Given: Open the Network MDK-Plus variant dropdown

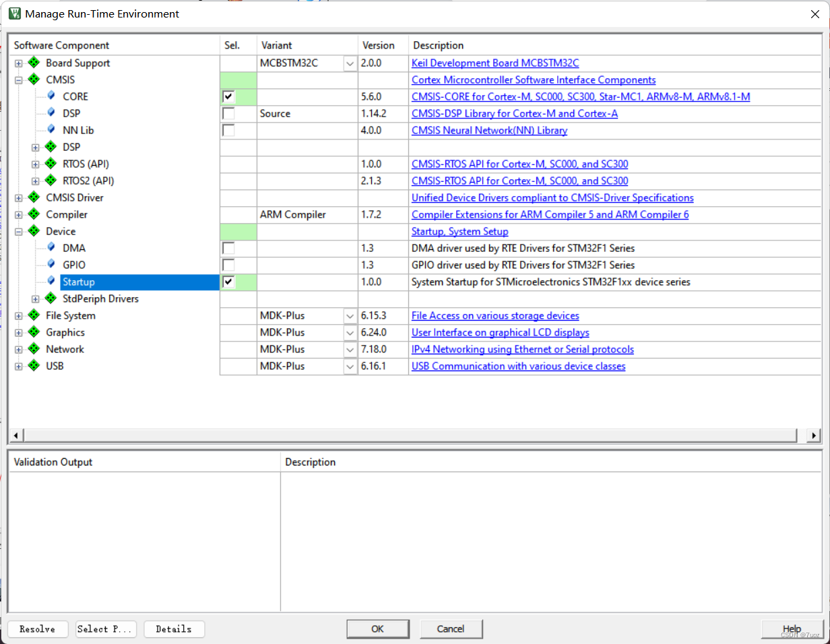Looking at the screenshot, I should pos(350,350).
